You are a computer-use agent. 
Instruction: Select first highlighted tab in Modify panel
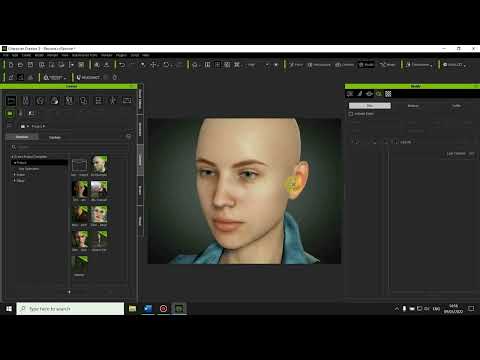click(x=370, y=106)
